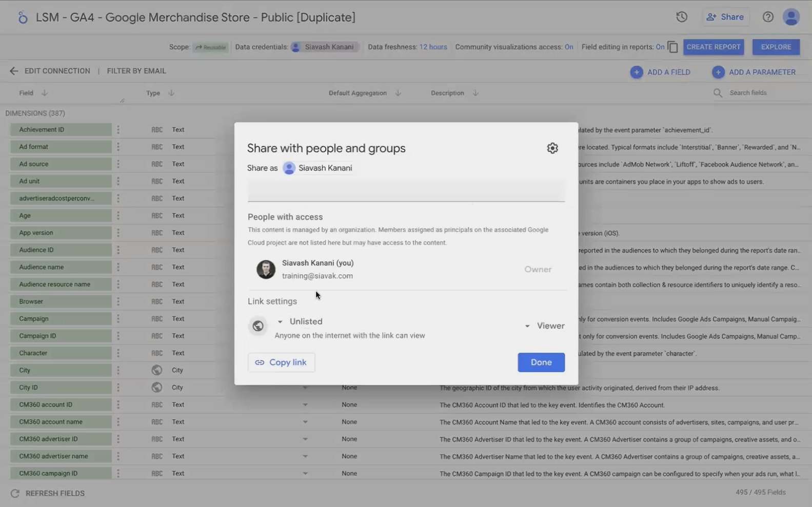Select the CM360 campaign ID field
The height and width of the screenshot is (507, 812).
[61, 474]
